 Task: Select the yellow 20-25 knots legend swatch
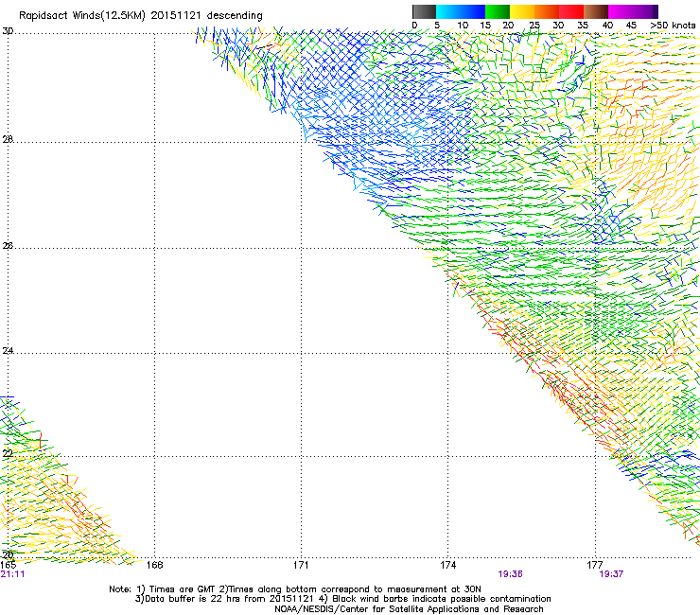pos(522,11)
